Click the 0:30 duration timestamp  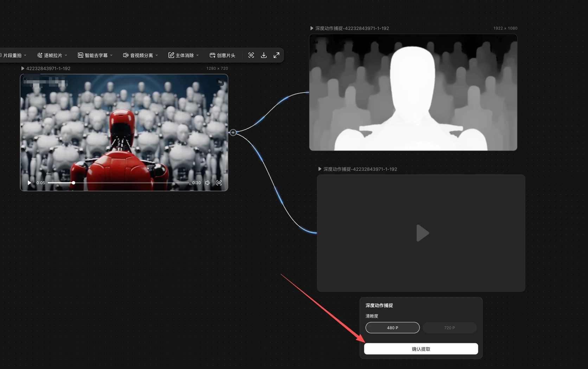[197, 183]
